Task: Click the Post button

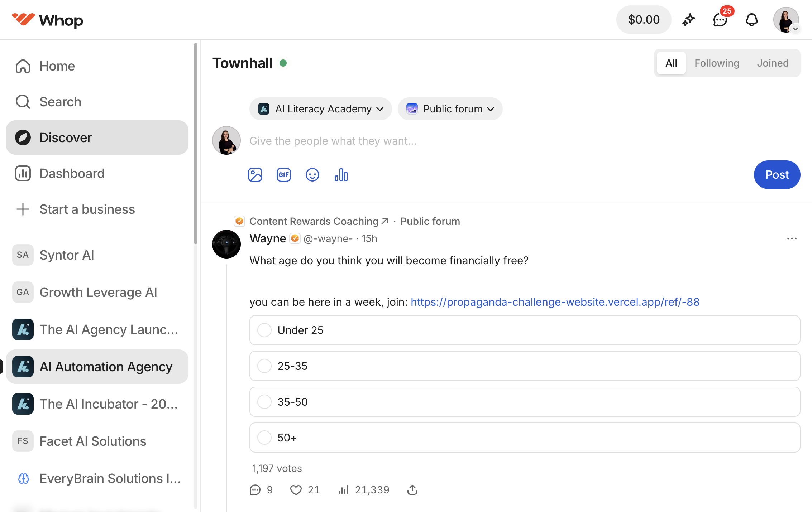Action: pyautogui.click(x=777, y=175)
